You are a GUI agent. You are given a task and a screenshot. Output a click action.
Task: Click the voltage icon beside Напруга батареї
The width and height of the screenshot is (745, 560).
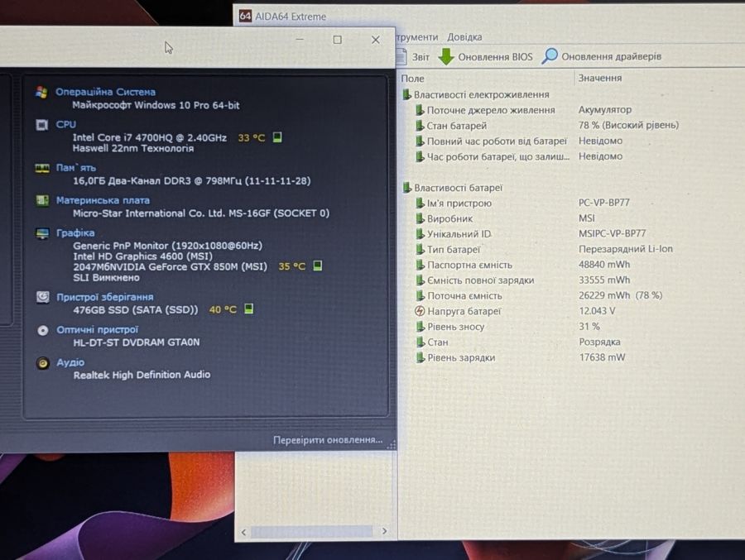[420, 311]
